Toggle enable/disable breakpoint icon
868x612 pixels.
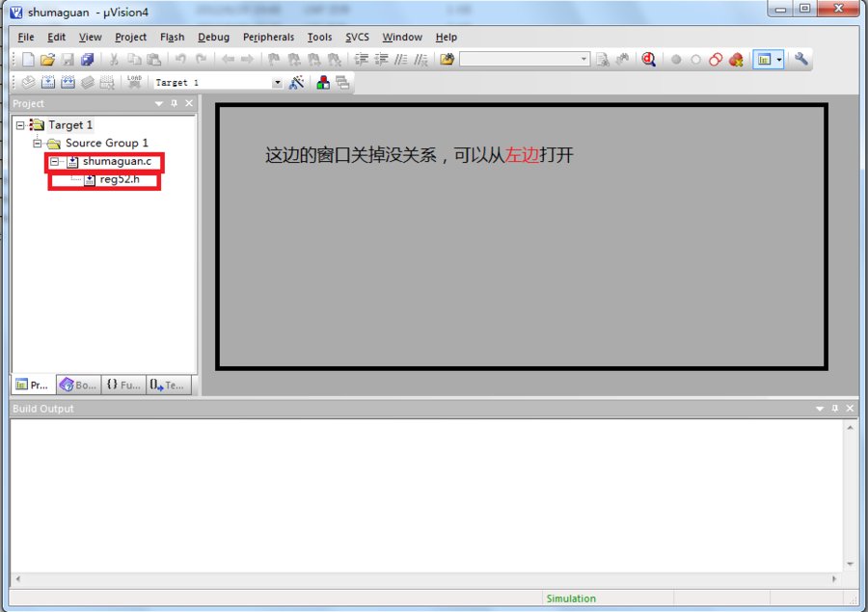coord(695,59)
